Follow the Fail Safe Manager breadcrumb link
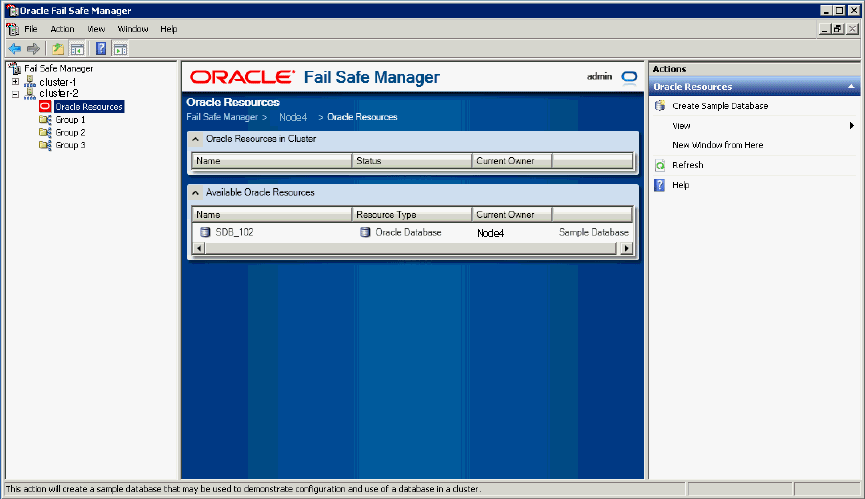865x499 pixels. click(x=222, y=117)
